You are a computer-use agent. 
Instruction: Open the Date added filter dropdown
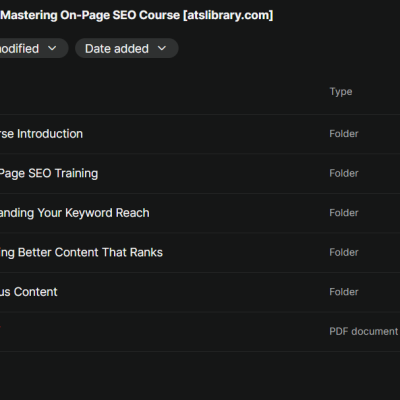(127, 48)
